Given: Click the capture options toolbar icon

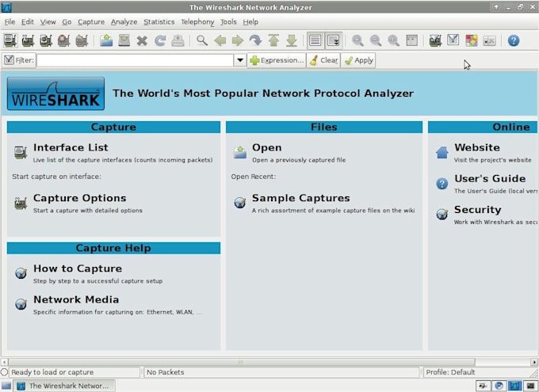Looking at the screenshot, I should [x=29, y=40].
